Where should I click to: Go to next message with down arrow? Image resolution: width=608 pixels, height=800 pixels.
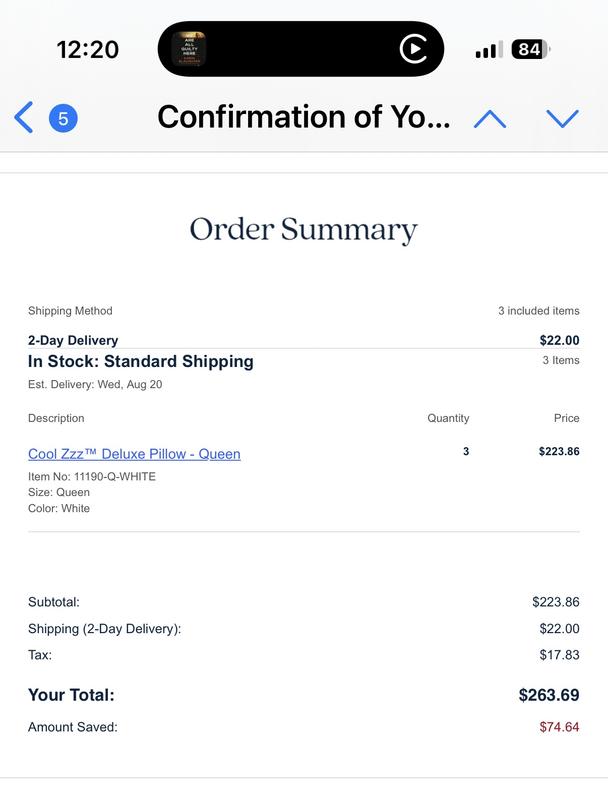pos(563,119)
